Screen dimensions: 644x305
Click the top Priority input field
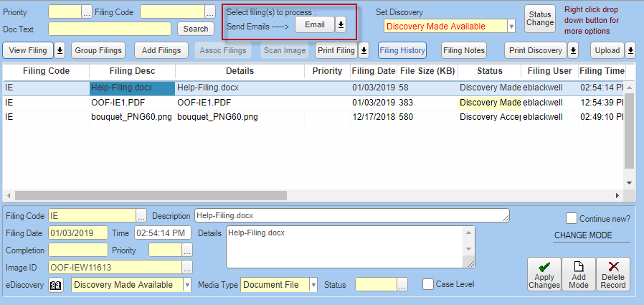65,12
